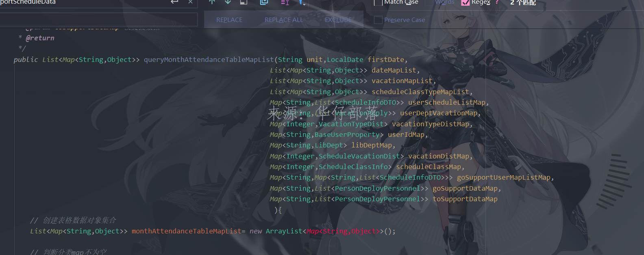
Task: Click the BaseUserProperty type name
Action: click(347, 134)
